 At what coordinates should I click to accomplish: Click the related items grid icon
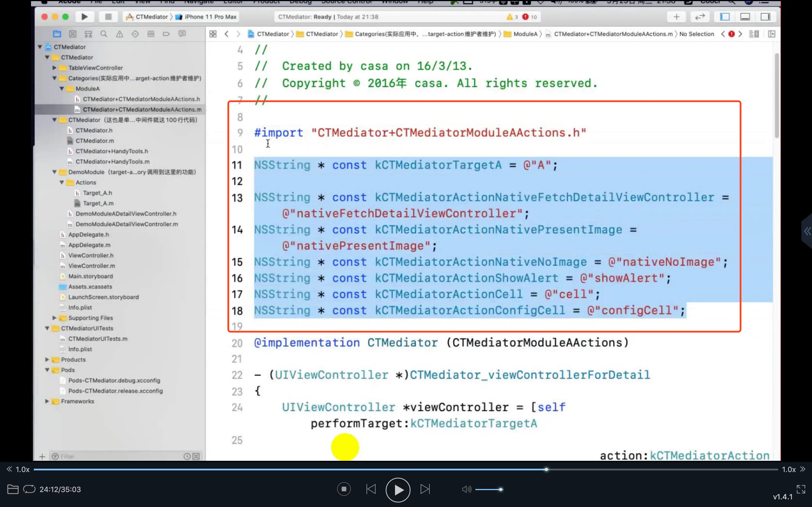213,34
